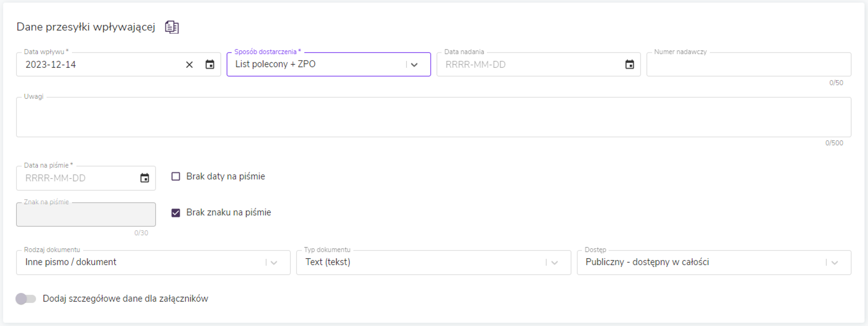Viewport: 868px width, 326px height.
Task: Open the Data na piśmie calendar picker
Action: coord(144,178)
